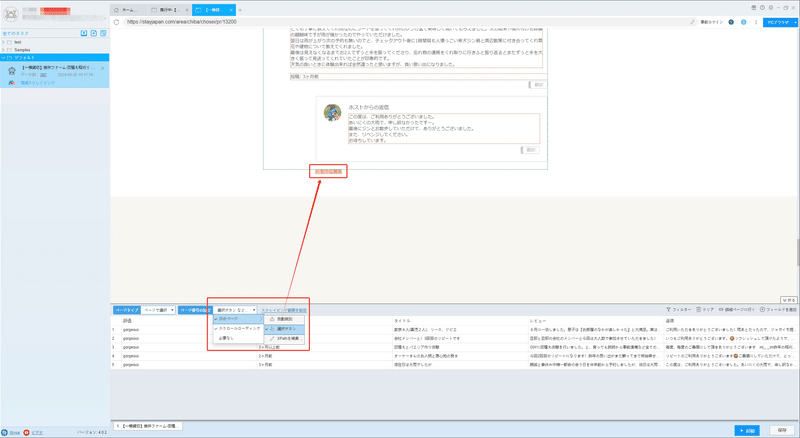The width and height of the screenshot is (800, 438).
Task: Select the bottom task tab 1.【一棟貸切】
Action: tap(148, 426)
